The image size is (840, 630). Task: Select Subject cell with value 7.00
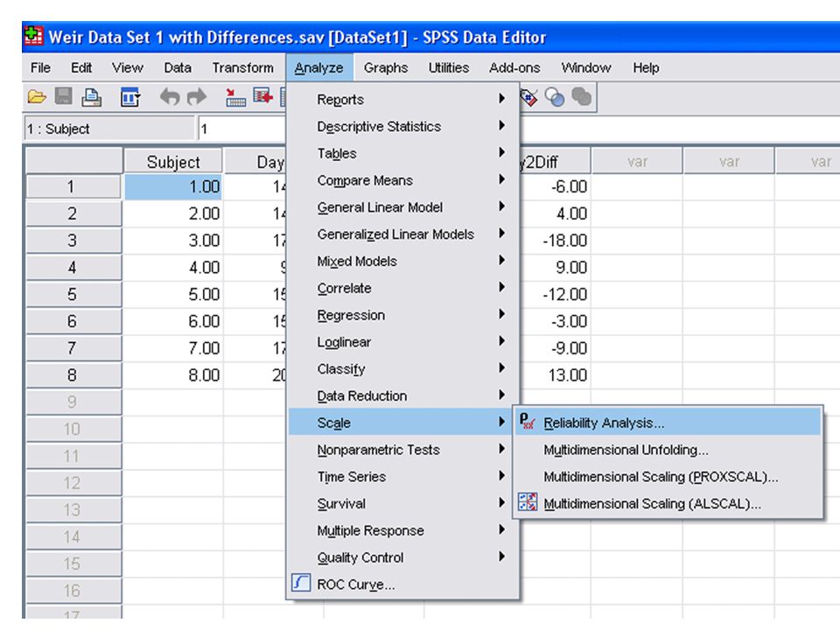pyautogui.click(x=173, y=348)
